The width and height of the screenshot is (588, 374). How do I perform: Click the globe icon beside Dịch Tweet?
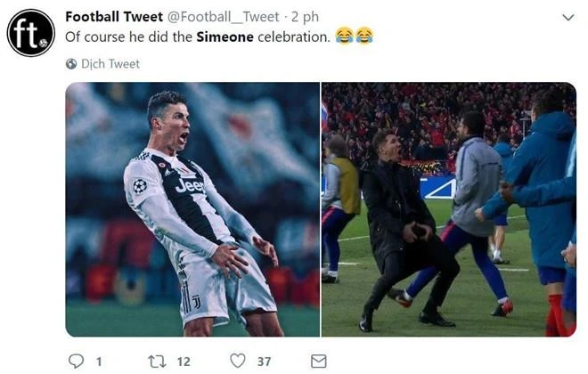coord(71,64)
